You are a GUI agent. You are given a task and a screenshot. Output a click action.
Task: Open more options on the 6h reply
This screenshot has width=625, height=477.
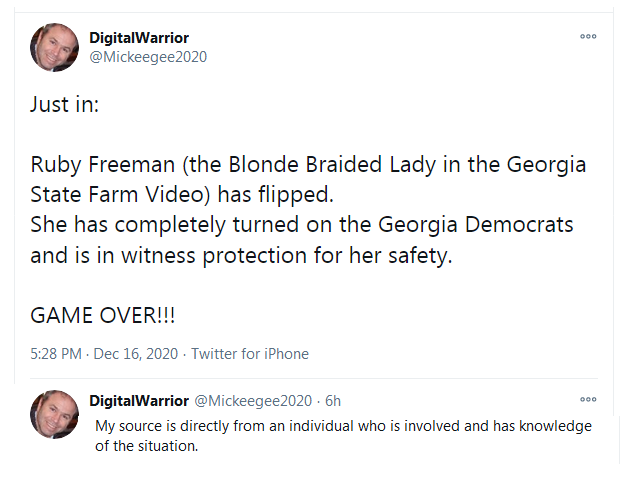588,399
